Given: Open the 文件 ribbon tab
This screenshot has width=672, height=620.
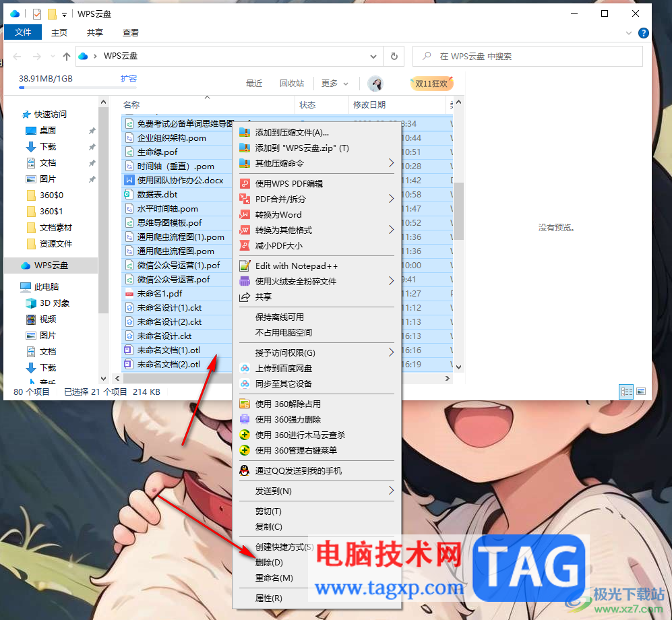Looking at the screenshot, I should 23,32.
